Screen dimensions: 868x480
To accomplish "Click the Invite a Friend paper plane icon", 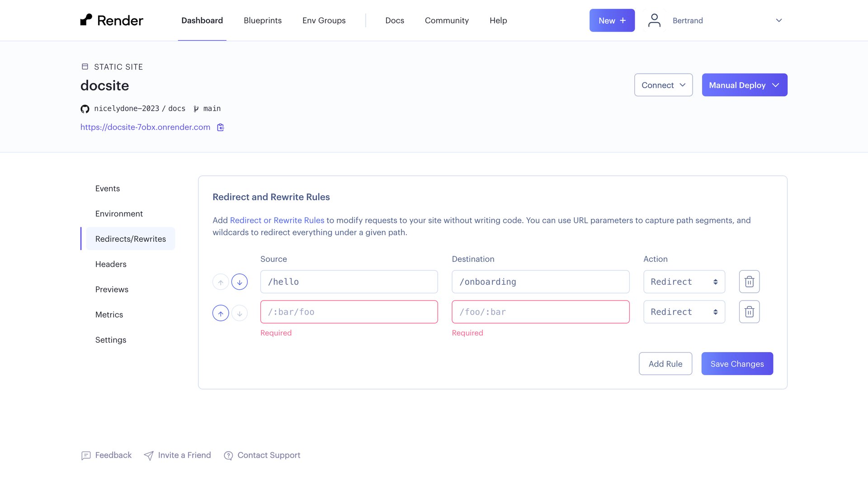I will coord(149,456).
